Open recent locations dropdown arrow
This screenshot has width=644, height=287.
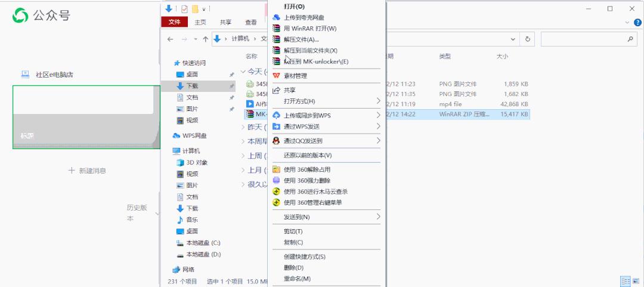click(196, 39)
